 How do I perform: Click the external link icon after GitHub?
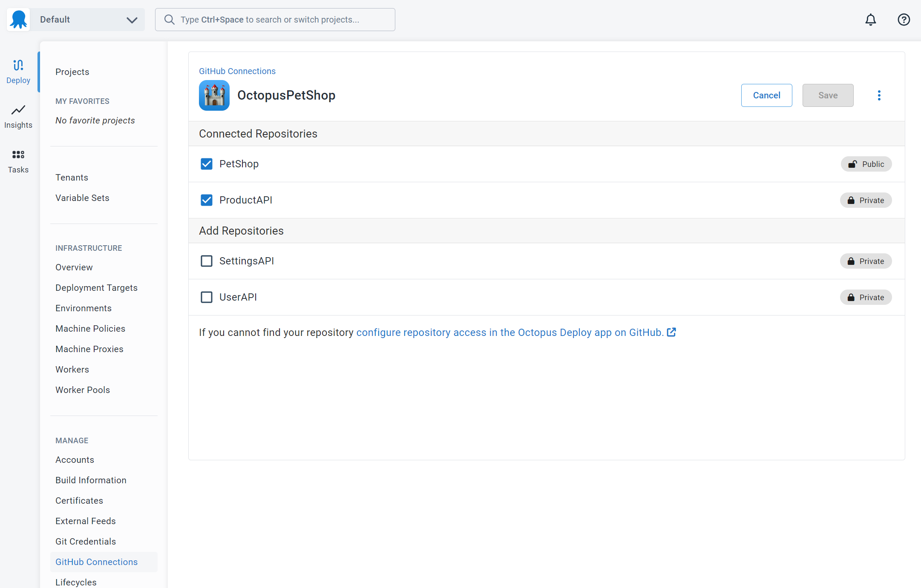pyautogui.click(x=671, y=332)
